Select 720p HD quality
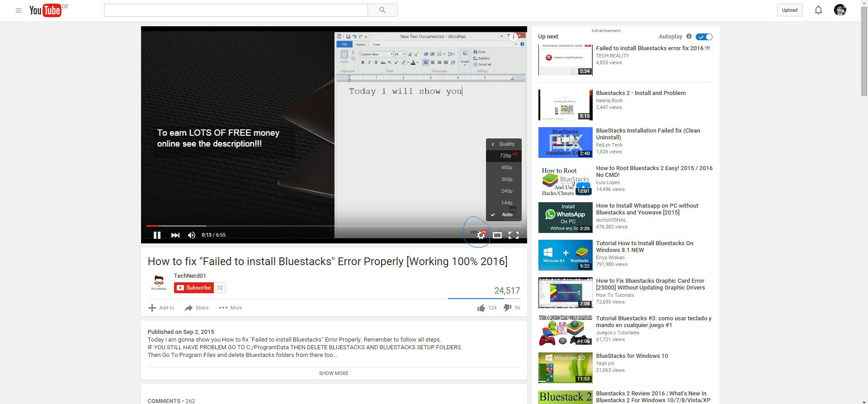 coord(504,156)
